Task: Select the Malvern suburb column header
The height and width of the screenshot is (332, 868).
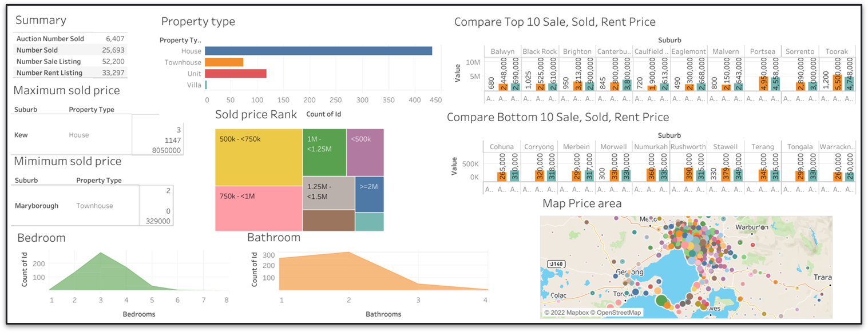Action: [x=726, y=51]
